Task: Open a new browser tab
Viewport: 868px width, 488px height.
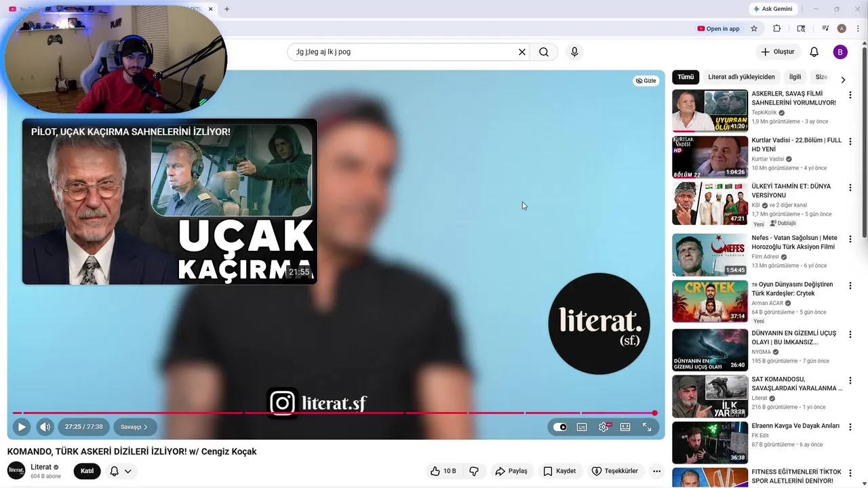Action: [x=226, y=9]
